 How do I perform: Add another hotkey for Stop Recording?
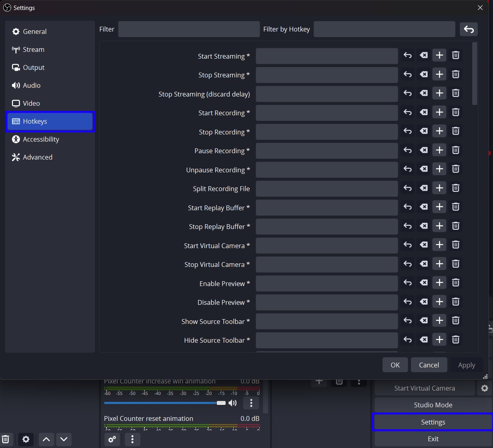click(x=439, y=131)
